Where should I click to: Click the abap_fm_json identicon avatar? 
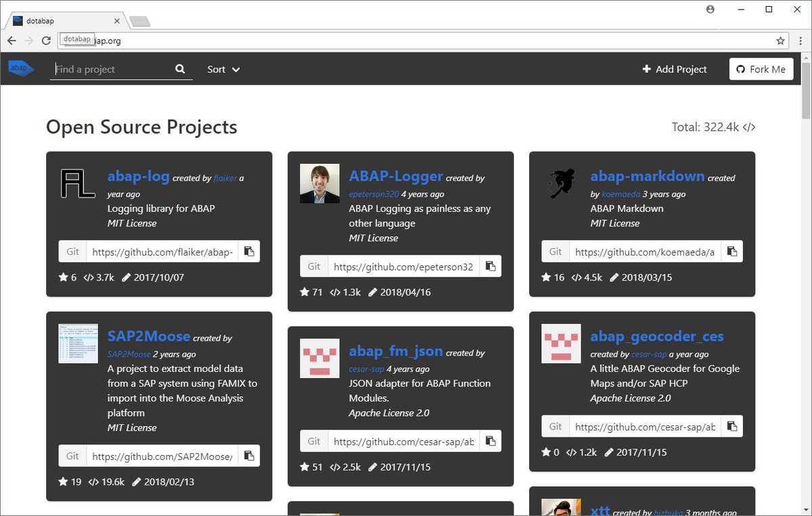(319, 358)
